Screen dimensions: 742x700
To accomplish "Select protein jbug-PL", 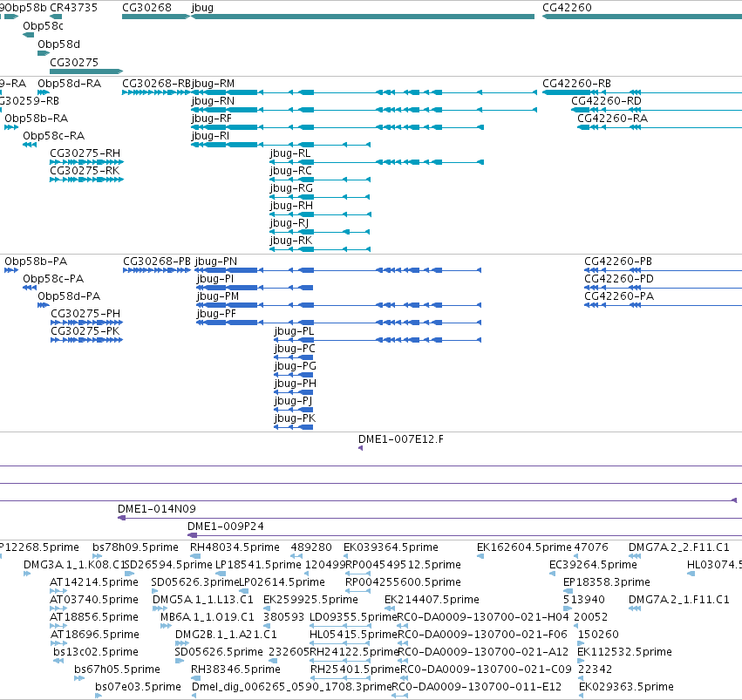I will point(378,340).
